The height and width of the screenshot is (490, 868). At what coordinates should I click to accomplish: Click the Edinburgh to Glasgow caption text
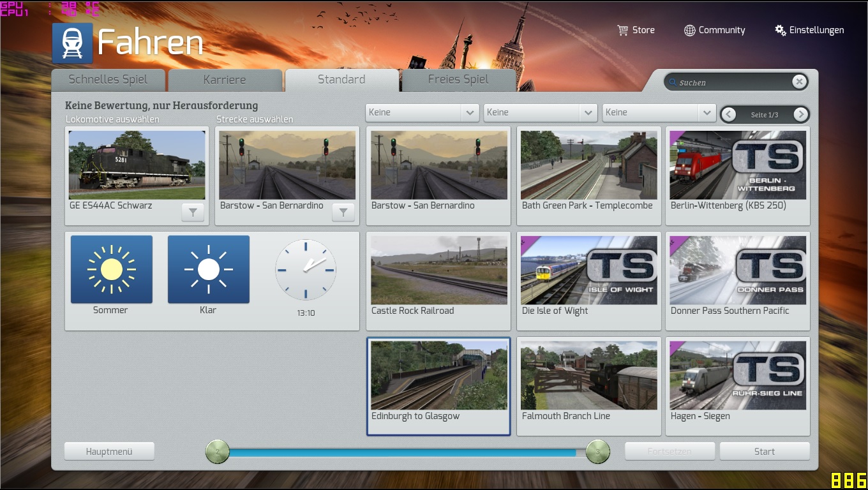tap(415, 416)
